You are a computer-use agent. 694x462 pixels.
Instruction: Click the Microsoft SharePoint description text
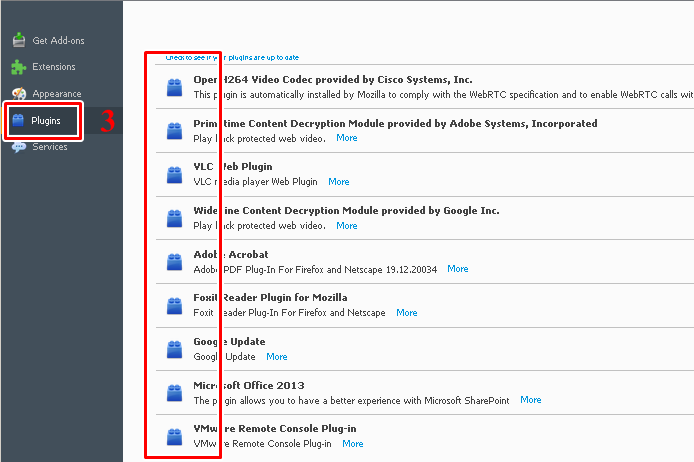point(351,400)
